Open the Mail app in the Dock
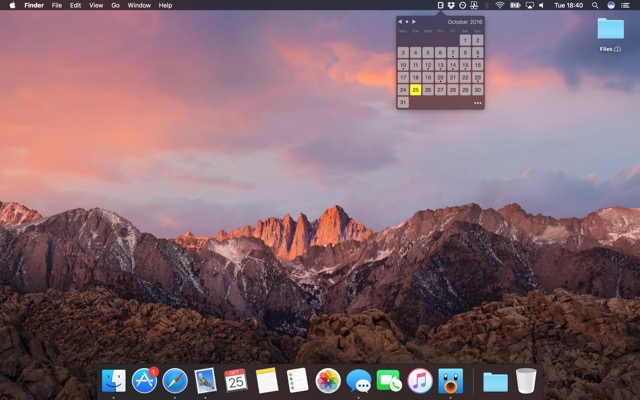640x400 pixels. (x=205, y=381)
